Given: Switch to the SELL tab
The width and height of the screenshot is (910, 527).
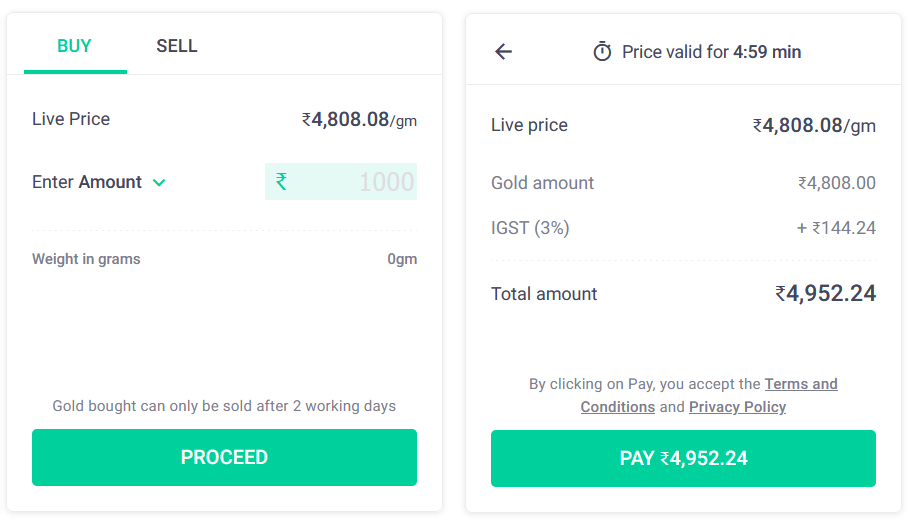Looking at the screenshot, I should (177, 46).
